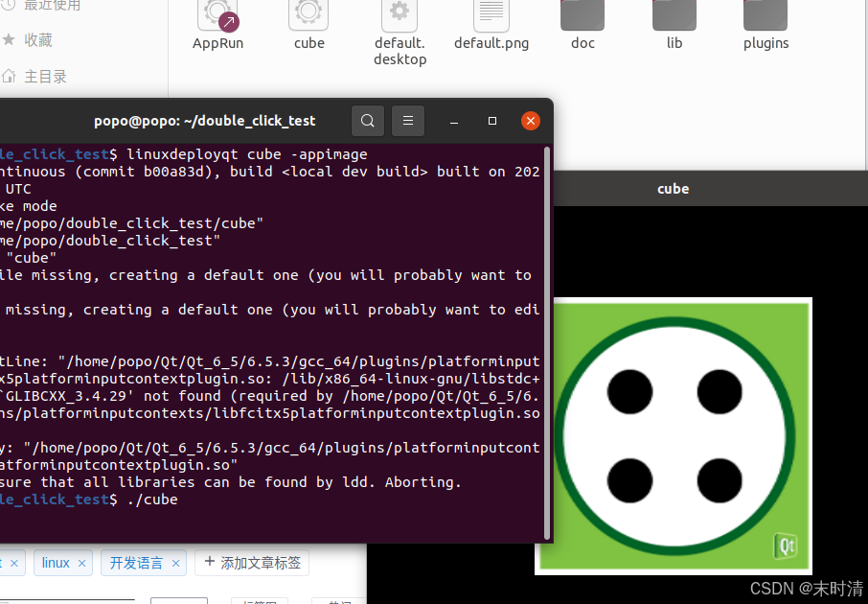Viewport: 868px width, 604px height.
Task: Maximize the terminal window
Action: [x=492, y=121]
